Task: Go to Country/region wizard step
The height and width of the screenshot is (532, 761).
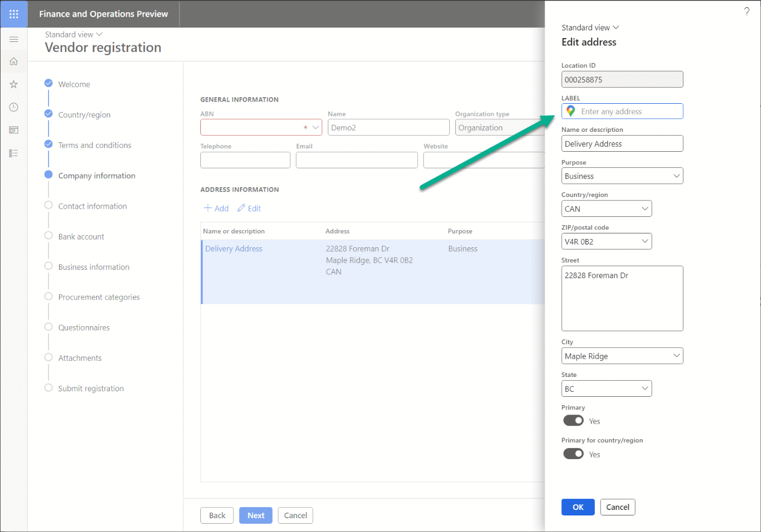Action: tap(84, 115)
